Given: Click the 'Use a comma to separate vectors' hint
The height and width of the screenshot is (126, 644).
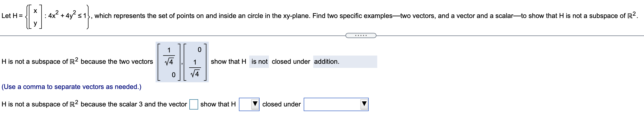Looking at the screenshot, I should 71,87.
